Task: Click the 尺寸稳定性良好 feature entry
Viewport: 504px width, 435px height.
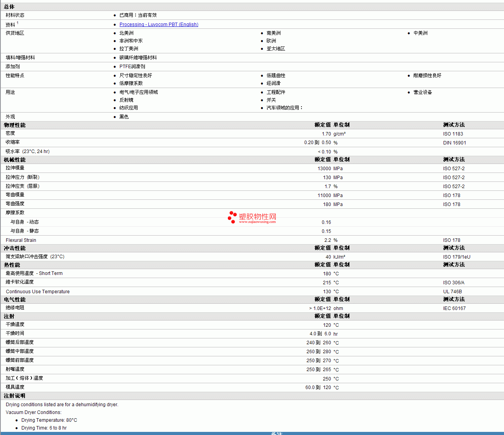Action: (x=136, y=76)
